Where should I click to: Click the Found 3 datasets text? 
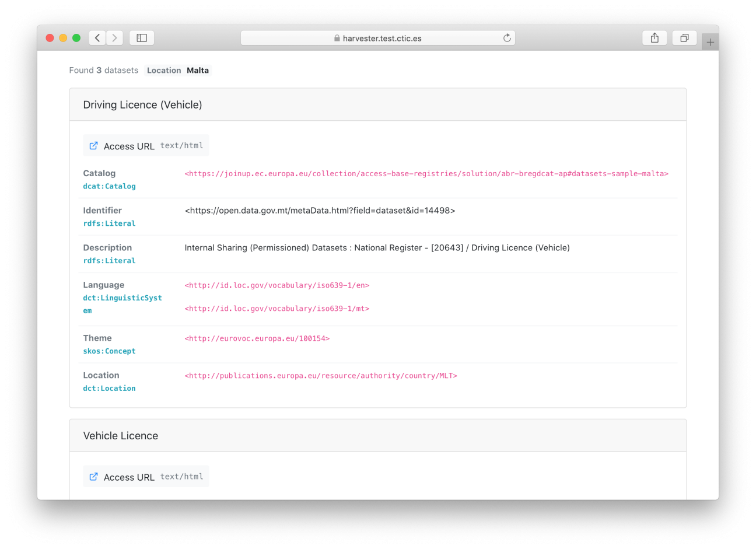tap(104, 70)
